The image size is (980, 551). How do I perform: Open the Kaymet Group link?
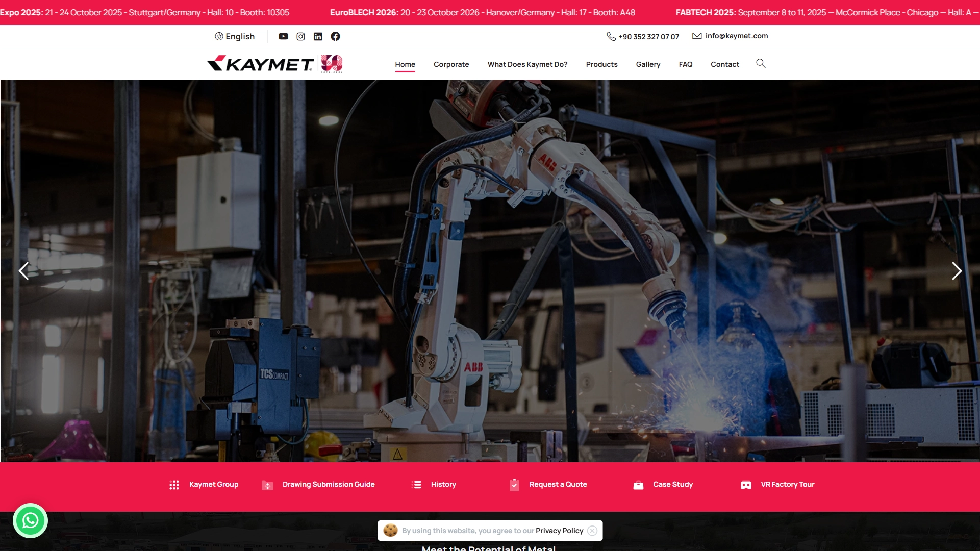213,484
